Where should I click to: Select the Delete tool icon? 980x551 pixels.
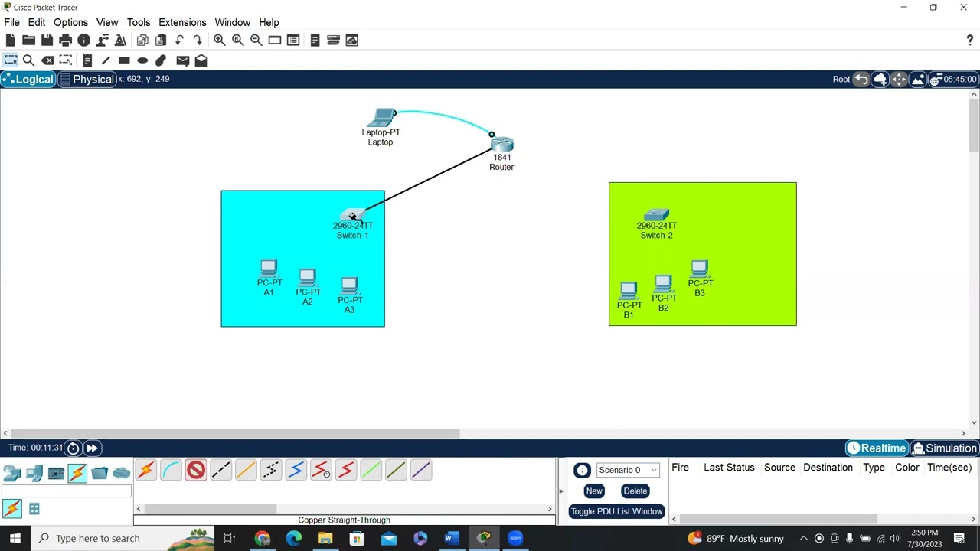coord(47,60)
